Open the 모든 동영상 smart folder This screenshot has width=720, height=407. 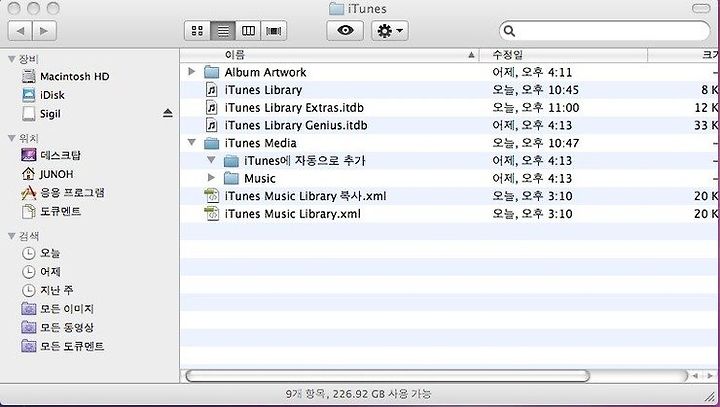pos(57,327)
